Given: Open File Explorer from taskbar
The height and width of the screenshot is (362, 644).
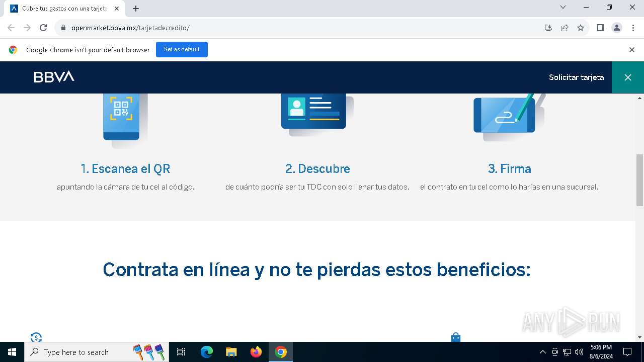Looking at the screenshot, I should (231, 352).
